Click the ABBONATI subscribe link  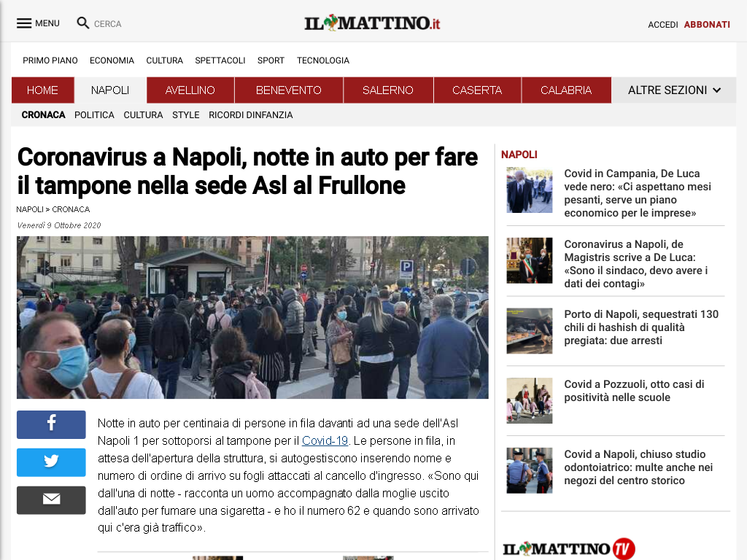coord(707,24)
